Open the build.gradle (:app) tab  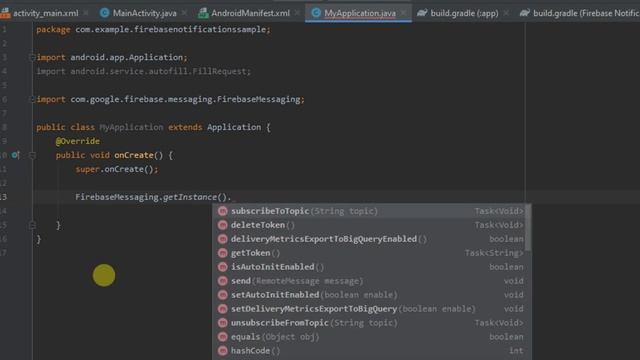tap(464, 13)
